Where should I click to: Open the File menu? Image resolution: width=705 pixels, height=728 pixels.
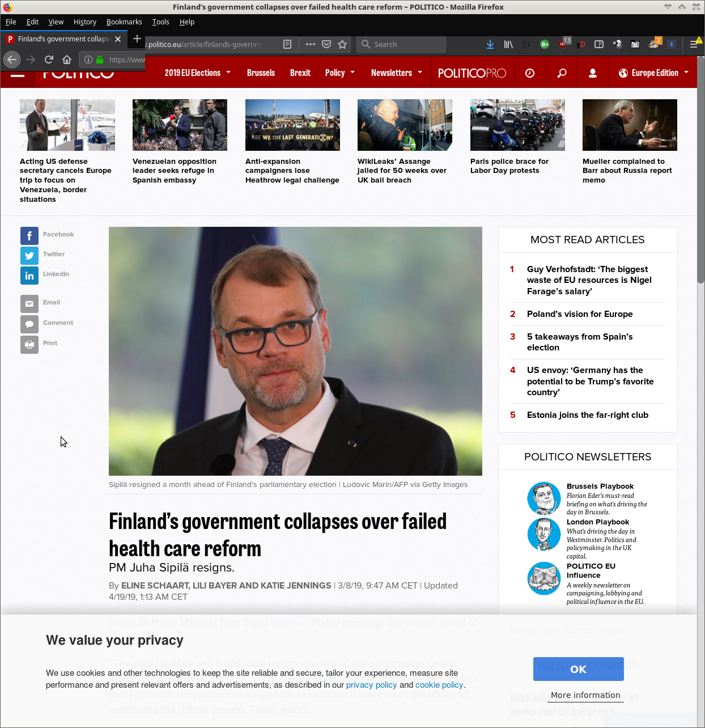(11, 22)
